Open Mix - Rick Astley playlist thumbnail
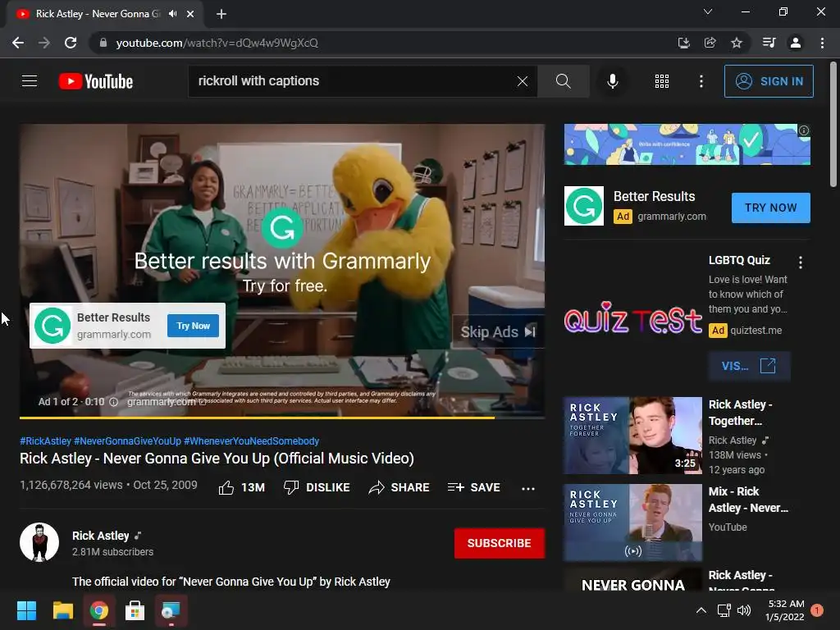This screenshot has height=630, width=840. click(632, 523)
